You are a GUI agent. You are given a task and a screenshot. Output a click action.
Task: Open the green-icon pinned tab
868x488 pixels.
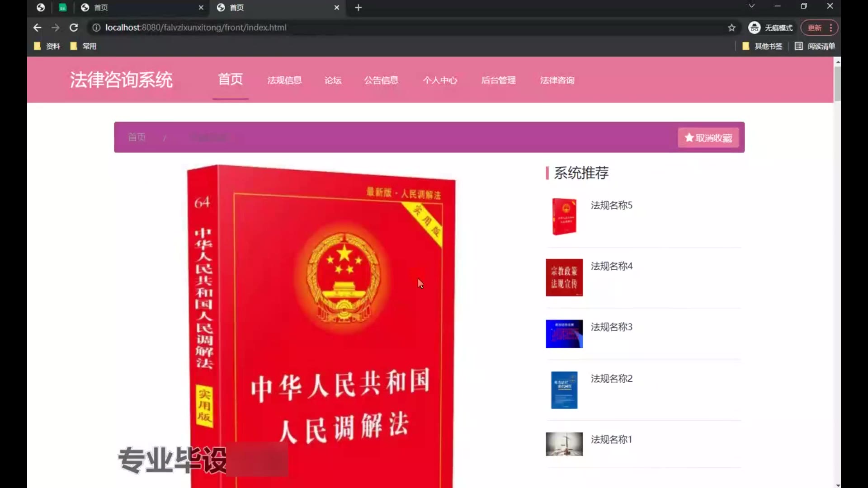[x=63, y=7]
